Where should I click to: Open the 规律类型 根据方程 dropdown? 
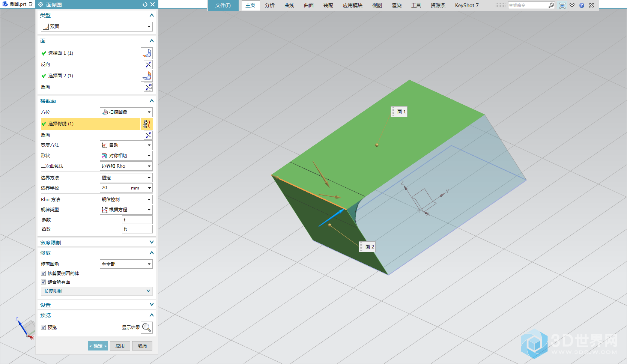[x=126, y=210]
